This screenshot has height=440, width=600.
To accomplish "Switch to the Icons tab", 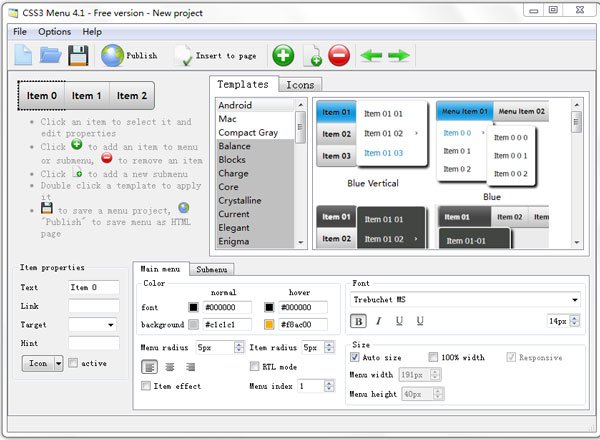I will [300, 85].
